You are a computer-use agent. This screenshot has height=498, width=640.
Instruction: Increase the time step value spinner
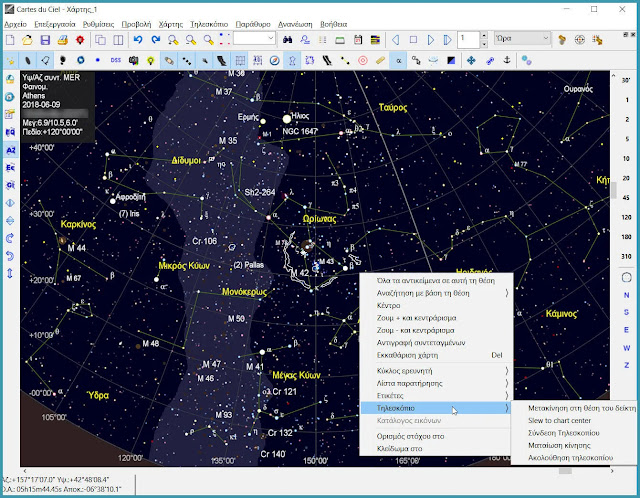(484, 36)
